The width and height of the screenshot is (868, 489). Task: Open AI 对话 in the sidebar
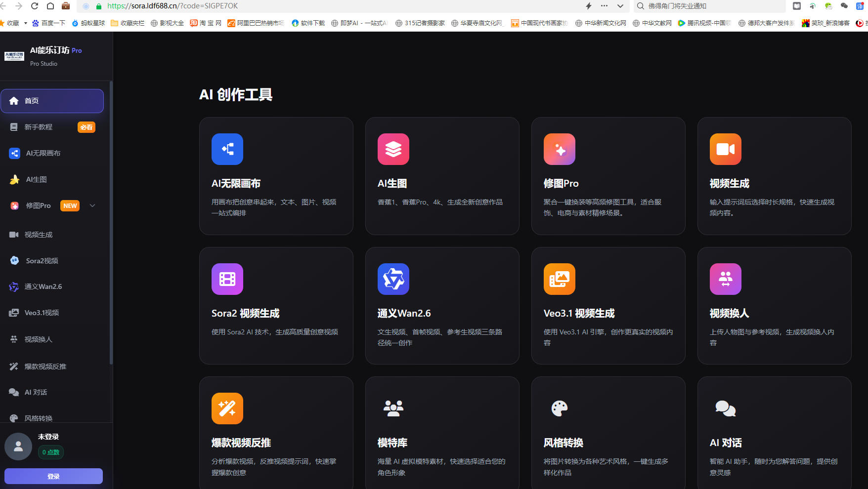52,392
